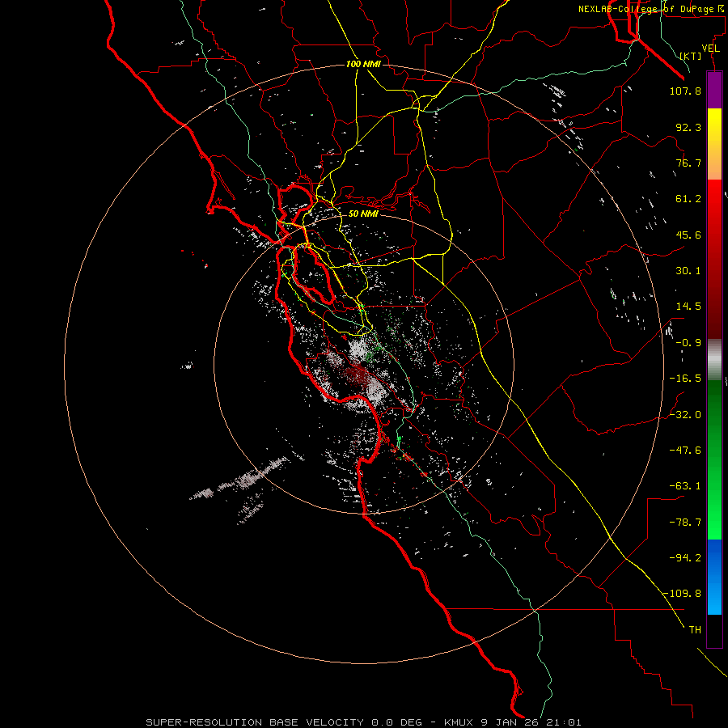Click the -109.8 legend value
The image size is (728, 728).
(x=682, y=594)
